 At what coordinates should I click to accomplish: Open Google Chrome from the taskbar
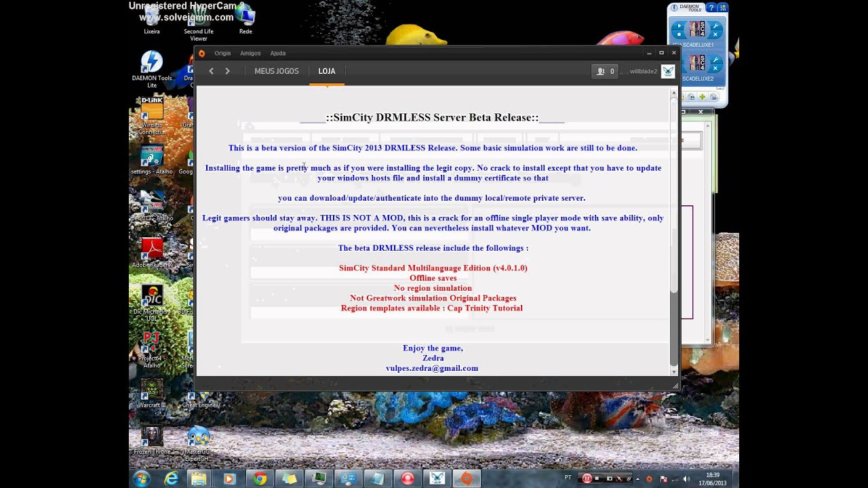point(260,479)
